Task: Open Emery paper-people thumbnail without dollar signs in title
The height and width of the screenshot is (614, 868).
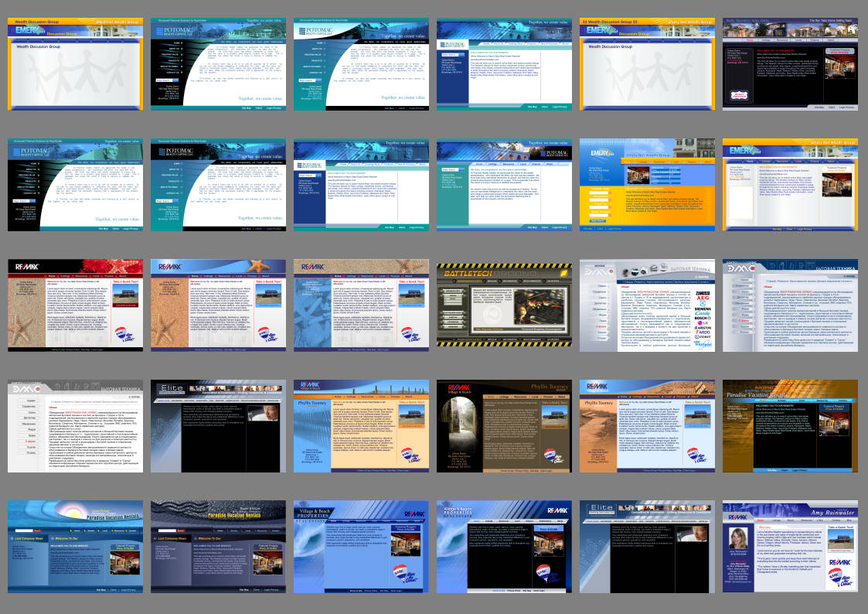Action: 75,63
